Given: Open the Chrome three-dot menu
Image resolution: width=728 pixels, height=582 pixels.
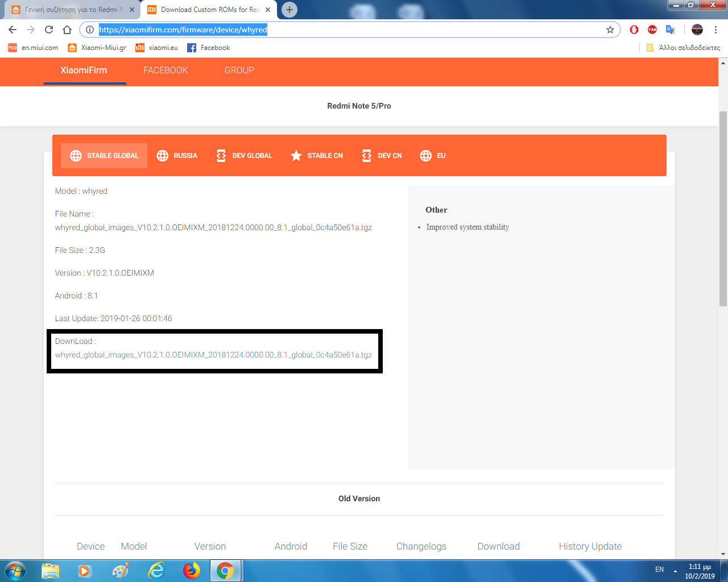Looking at the screenshot, I should point(716,30).
